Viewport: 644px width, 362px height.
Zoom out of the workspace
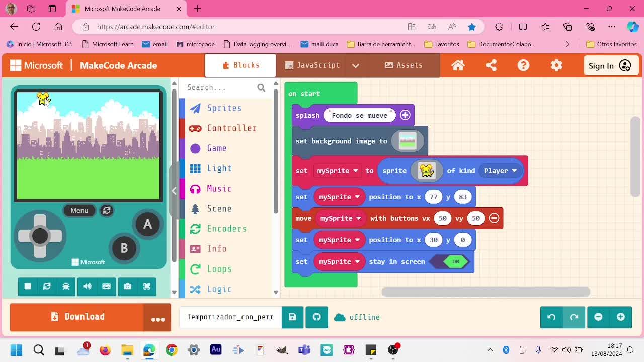(x=598, y=317)
